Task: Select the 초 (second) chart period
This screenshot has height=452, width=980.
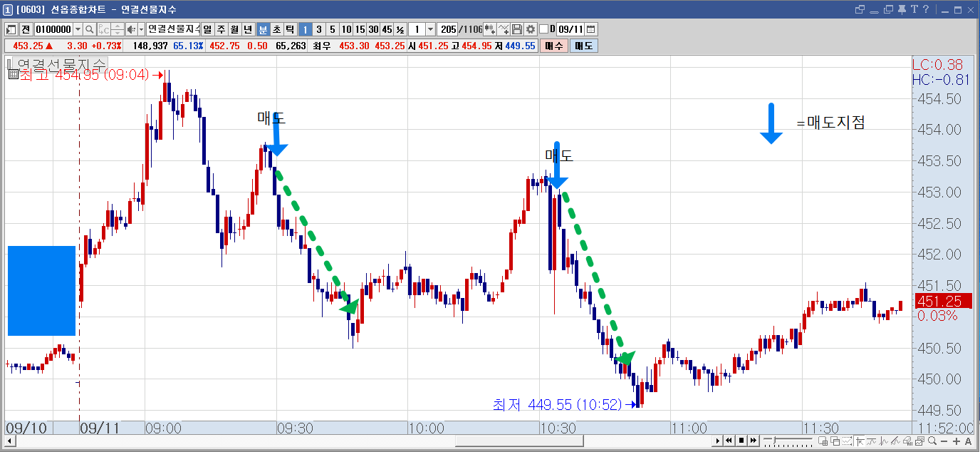Action: [276, 29]
